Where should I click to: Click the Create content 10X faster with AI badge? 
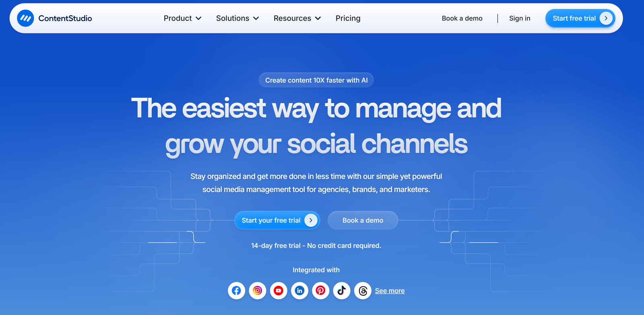point(316,80)
